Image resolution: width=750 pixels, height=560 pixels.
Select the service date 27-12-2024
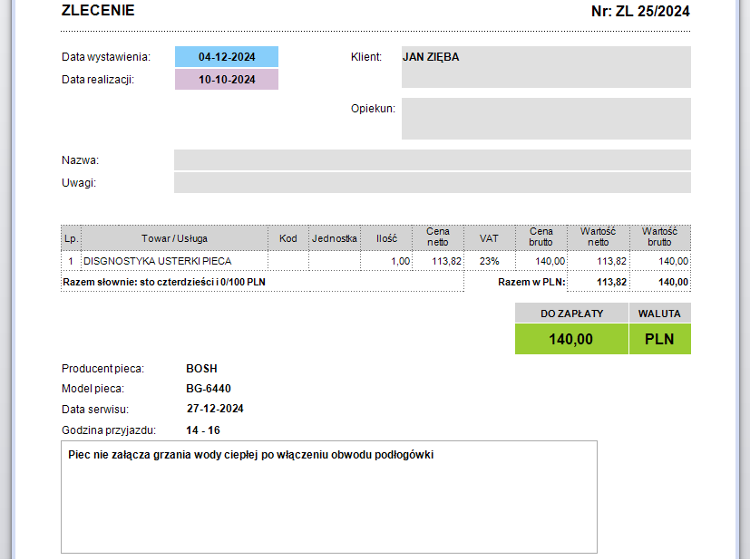215,409
